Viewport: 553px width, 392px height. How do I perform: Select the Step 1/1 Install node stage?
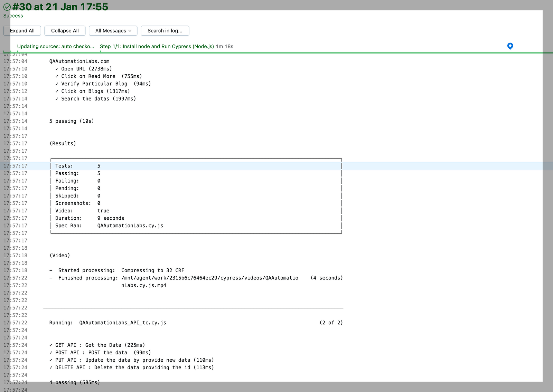point(157,46)
